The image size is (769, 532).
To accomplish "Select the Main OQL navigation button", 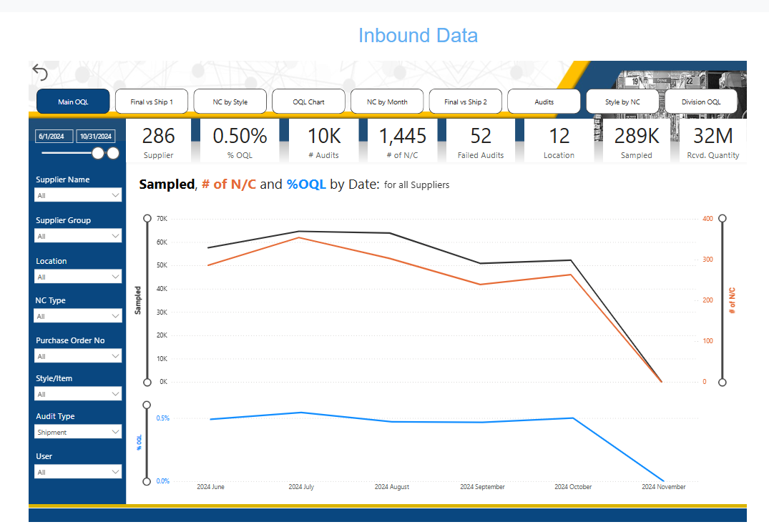I will 72,101.
